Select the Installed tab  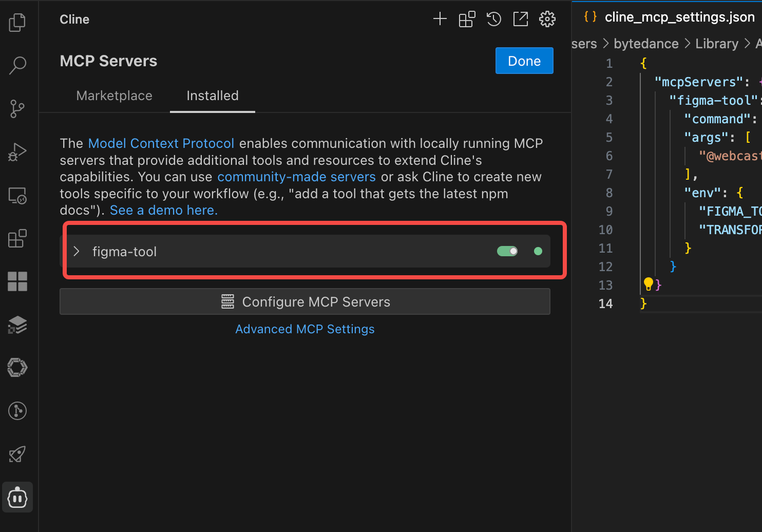pyautogui.click(x=213, y=96)
